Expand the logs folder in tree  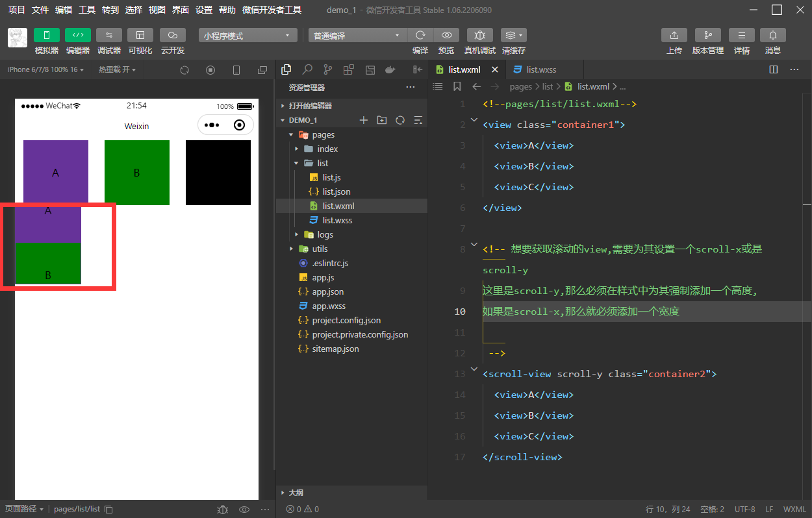[x=325, y=234]
